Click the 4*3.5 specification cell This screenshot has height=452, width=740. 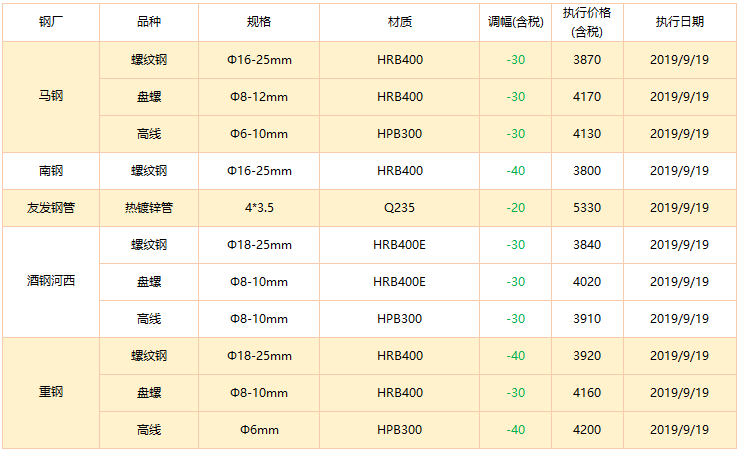click(x=259, y=208)
